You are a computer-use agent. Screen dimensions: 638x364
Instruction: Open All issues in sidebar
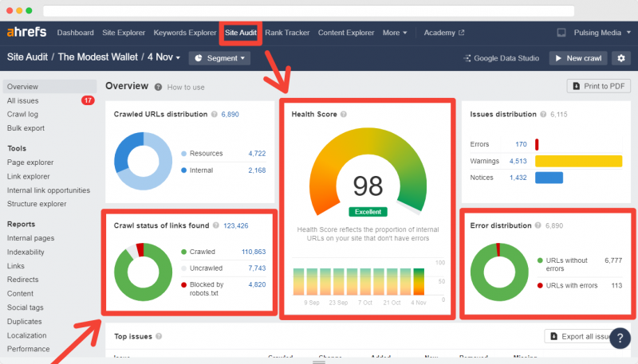pos(23,100)
